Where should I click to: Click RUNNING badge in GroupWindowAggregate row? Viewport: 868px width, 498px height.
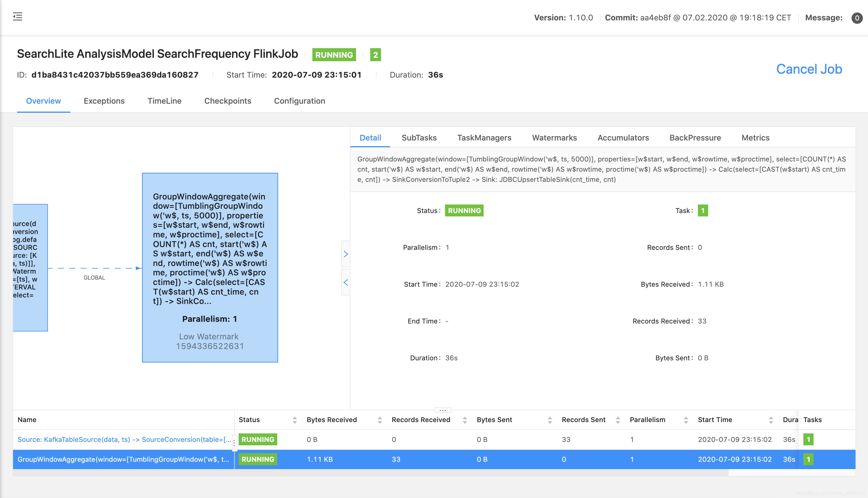[x=258, y=459]
